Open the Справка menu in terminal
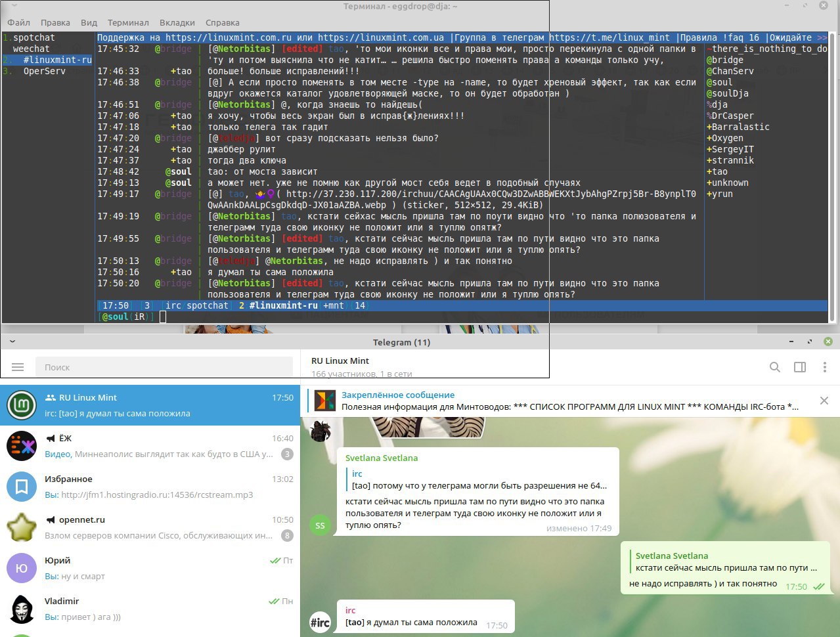Viewport: 840px width, 637px height. coord(222,22)
